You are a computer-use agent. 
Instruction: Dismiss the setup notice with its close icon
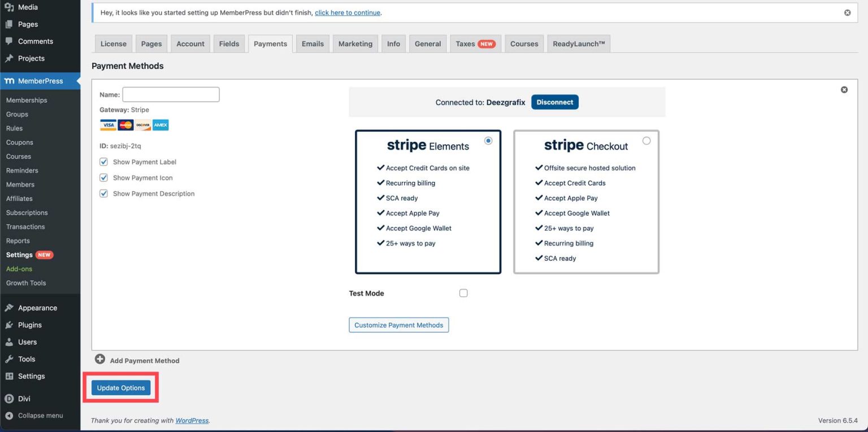847,12
